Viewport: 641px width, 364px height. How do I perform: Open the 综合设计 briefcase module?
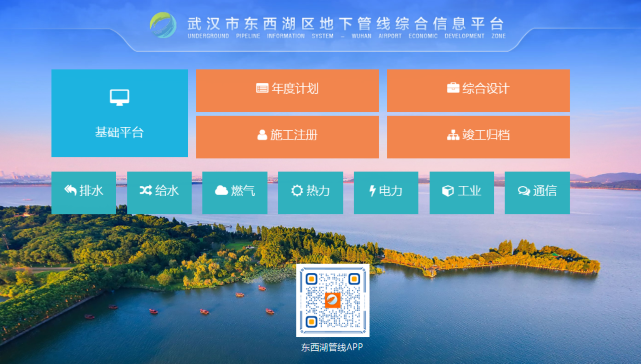(478, 90)
